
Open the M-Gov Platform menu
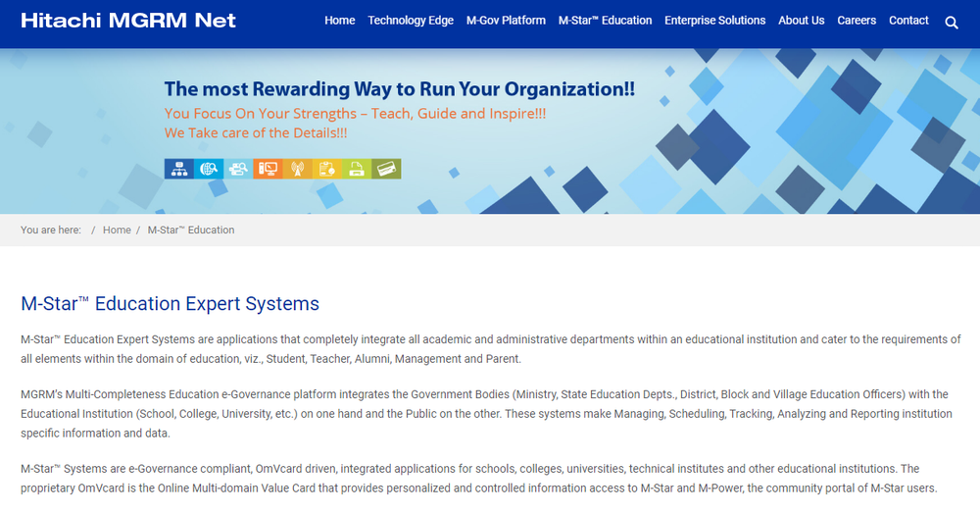506,21
